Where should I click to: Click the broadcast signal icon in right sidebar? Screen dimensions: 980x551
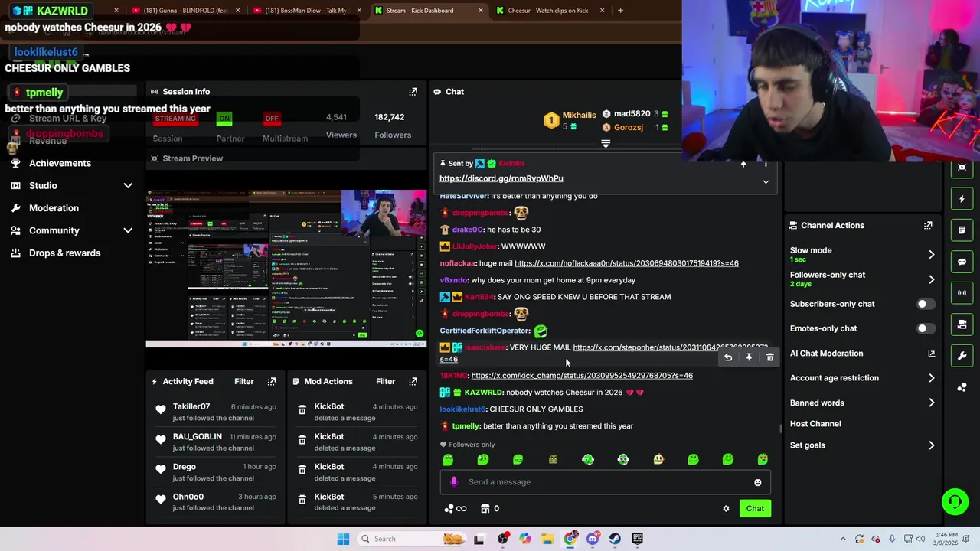tap(962, 293)
